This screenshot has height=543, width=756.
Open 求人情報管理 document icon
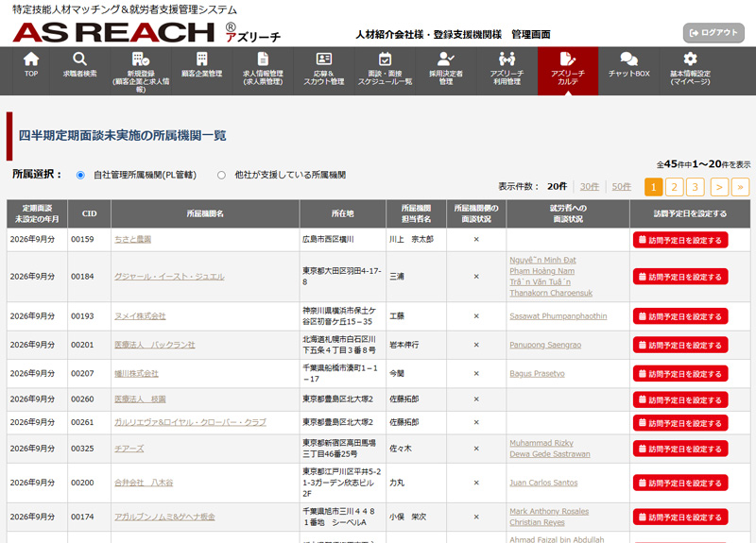coord(263,59)
